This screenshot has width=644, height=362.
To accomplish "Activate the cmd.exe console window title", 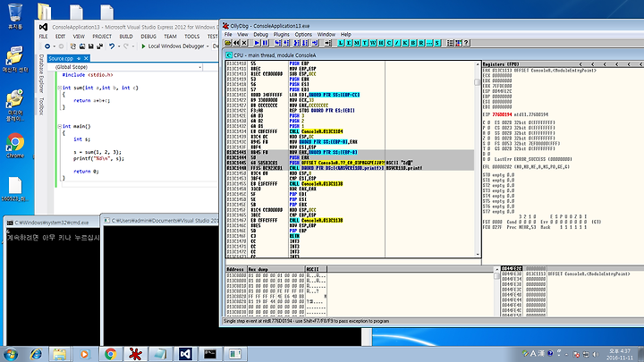I will coord(52,223).
